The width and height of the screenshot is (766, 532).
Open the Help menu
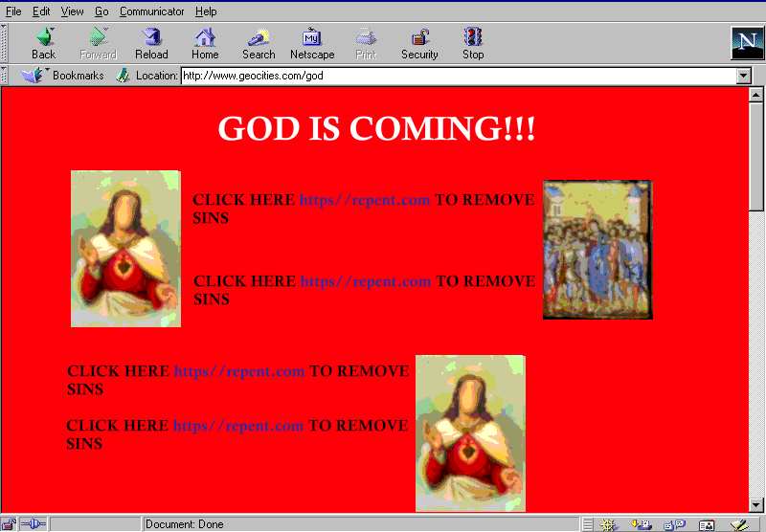206,11
